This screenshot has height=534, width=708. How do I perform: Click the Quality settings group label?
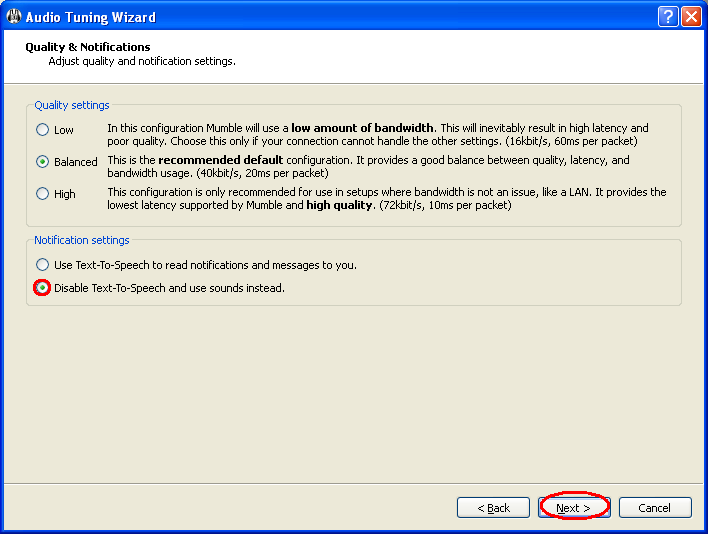coord(72,105)
